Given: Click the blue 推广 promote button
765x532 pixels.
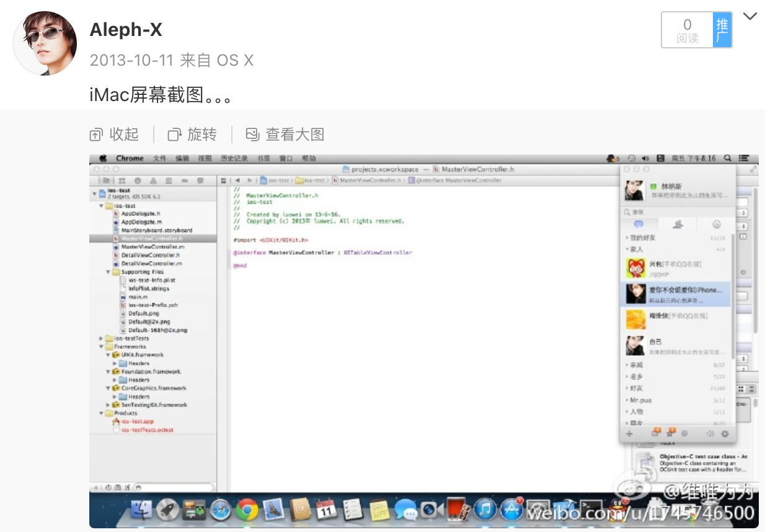Looking at the screenshot, I should point(722,30).
